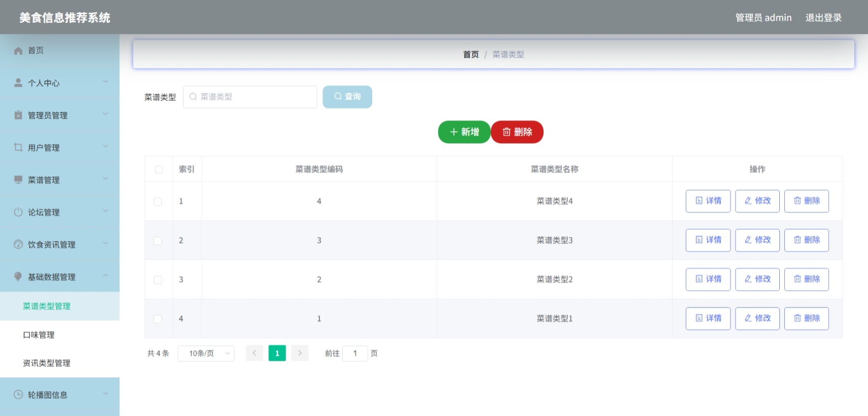Click the 查询 search button
This screenshot has height=416, width=868.
(347, 97)
